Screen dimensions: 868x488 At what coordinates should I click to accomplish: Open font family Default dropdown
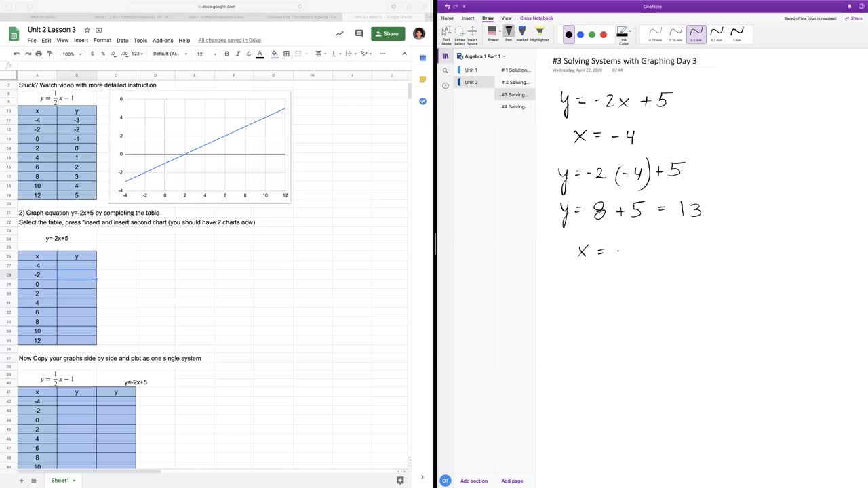(x=169, y=54)
